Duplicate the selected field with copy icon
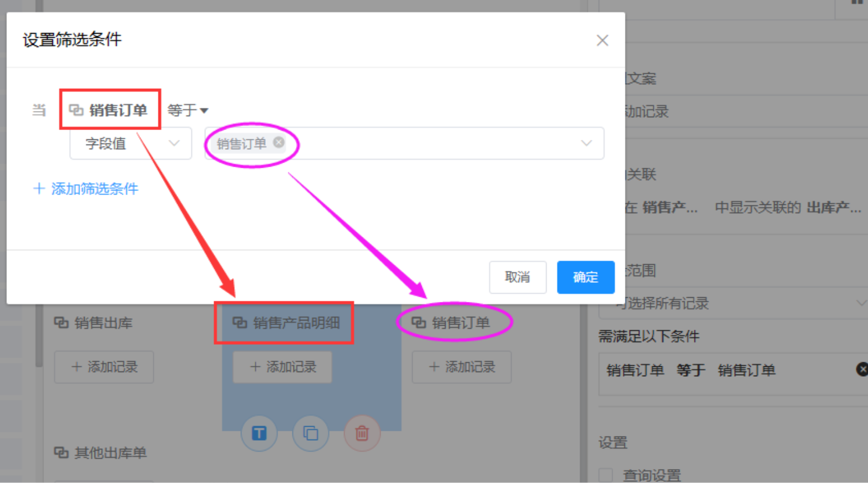The height and width of the screenshot is (483, 868). [310, 433]
